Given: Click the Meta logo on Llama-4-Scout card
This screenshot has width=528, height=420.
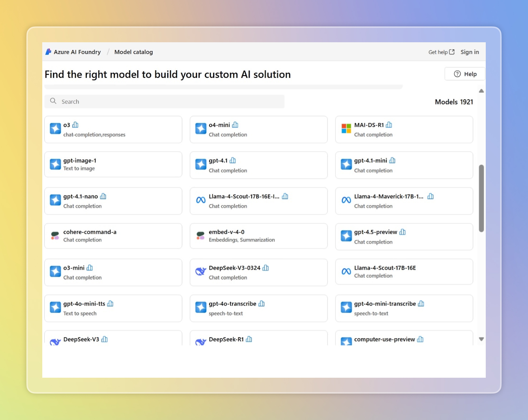Looking at the screenshot, I should [x=201, y=200].
